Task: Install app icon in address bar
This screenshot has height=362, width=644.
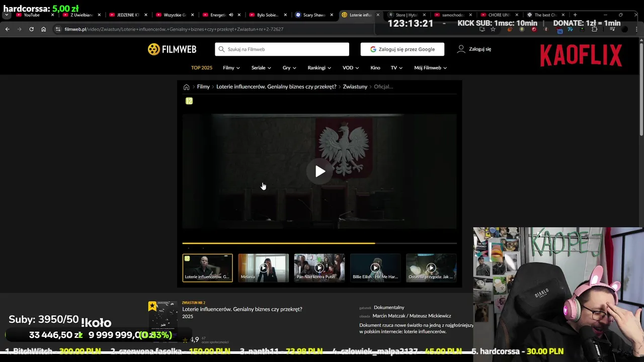Action: tap(482, 29)
